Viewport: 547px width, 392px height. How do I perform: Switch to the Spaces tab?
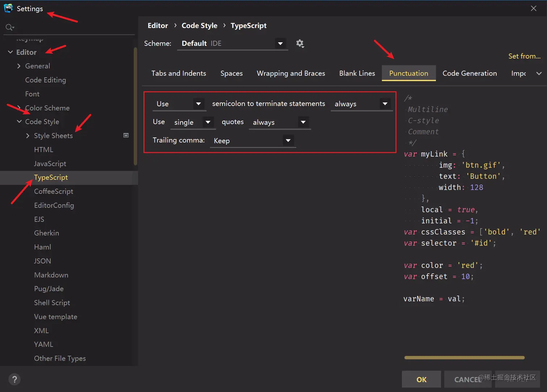tap(232, 73)
